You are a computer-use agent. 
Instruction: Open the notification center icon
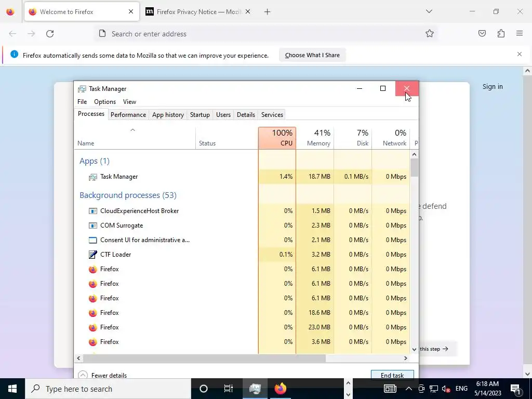click(x=515, y=389)
